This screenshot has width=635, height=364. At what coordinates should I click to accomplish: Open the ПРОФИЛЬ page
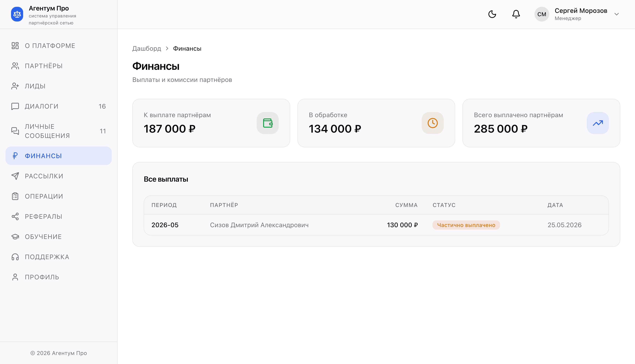point(59,277)
